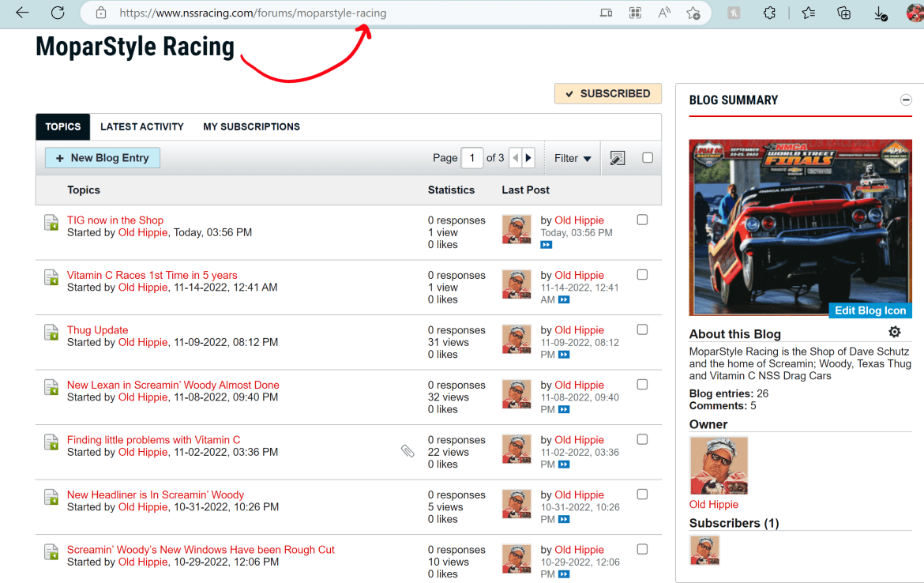The height and width of the screenshot is (583, 924).
Task: Open New Headliner is In Screamin' Woody
Action: coord(156,494)
